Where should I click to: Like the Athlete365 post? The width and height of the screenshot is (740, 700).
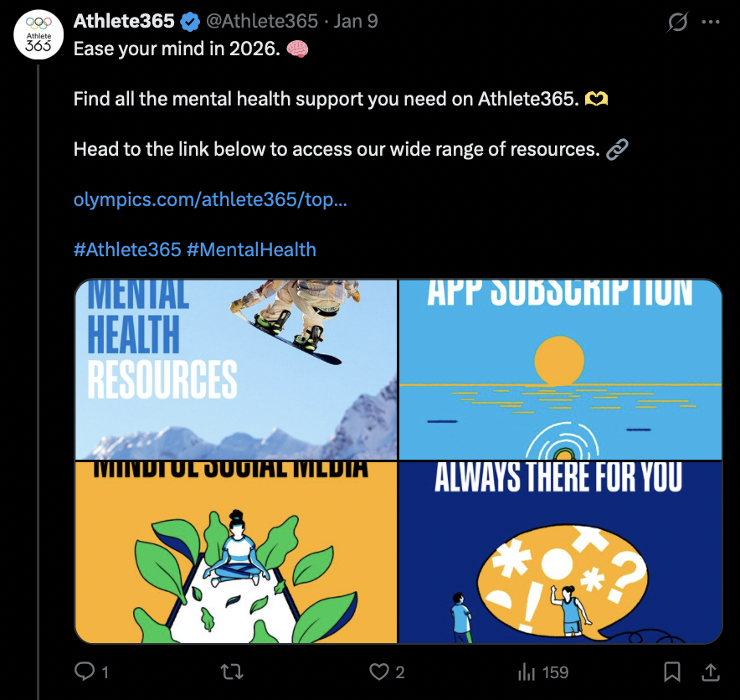click(379, 672)
